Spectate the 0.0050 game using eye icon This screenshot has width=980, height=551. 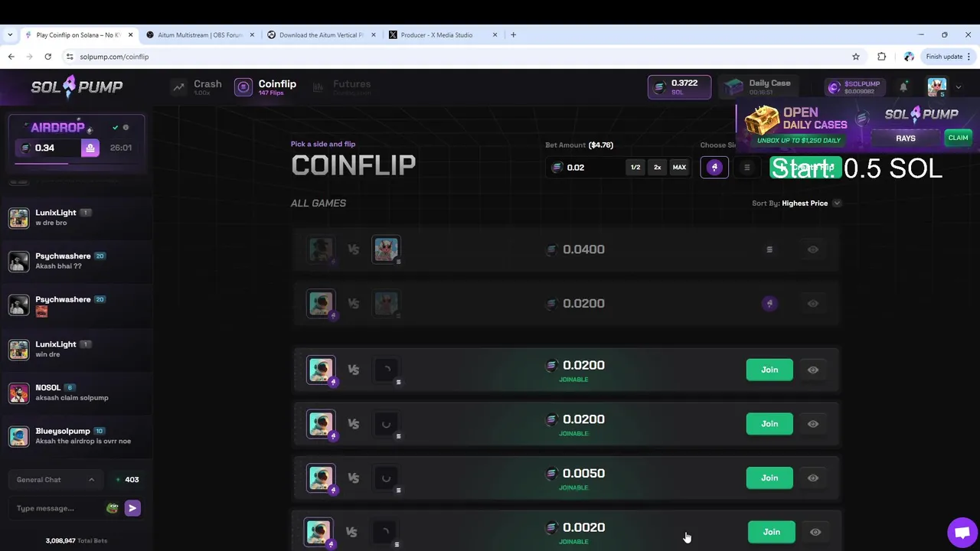pyautogui.click(x=813, y=478)
